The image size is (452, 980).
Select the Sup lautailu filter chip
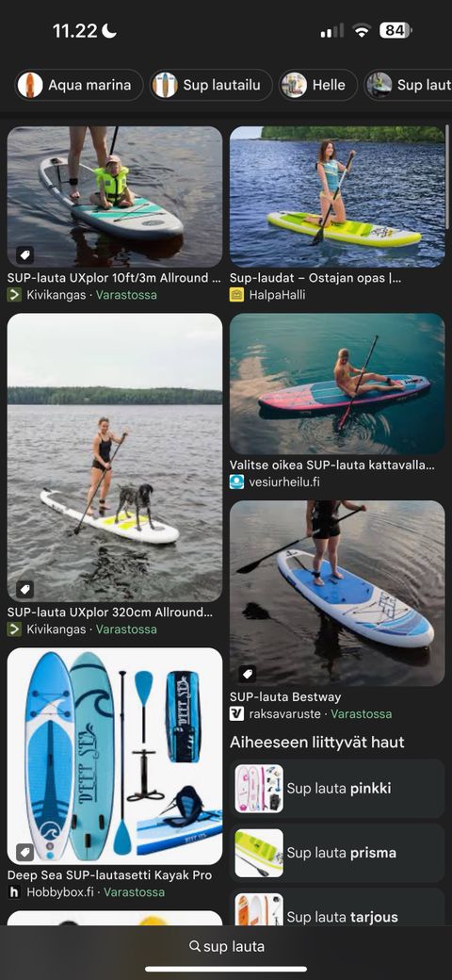click(x=211, y=85)
